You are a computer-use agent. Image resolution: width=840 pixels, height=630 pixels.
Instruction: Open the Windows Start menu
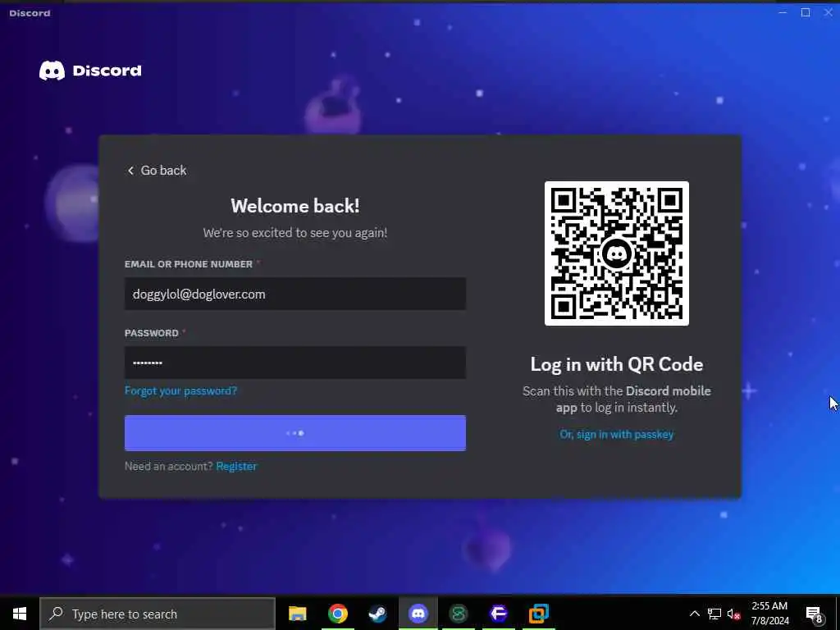[20, 614]
